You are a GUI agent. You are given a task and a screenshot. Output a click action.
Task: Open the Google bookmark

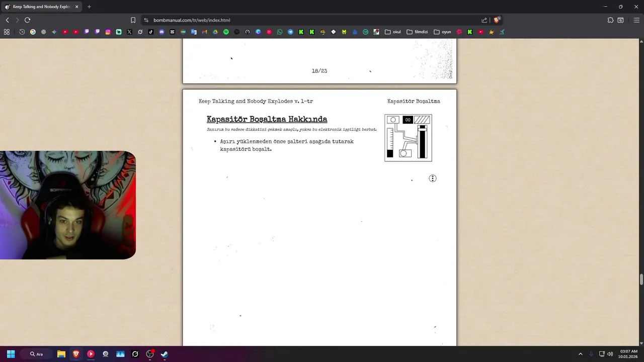pyautogui.click(x=33, y=32)
